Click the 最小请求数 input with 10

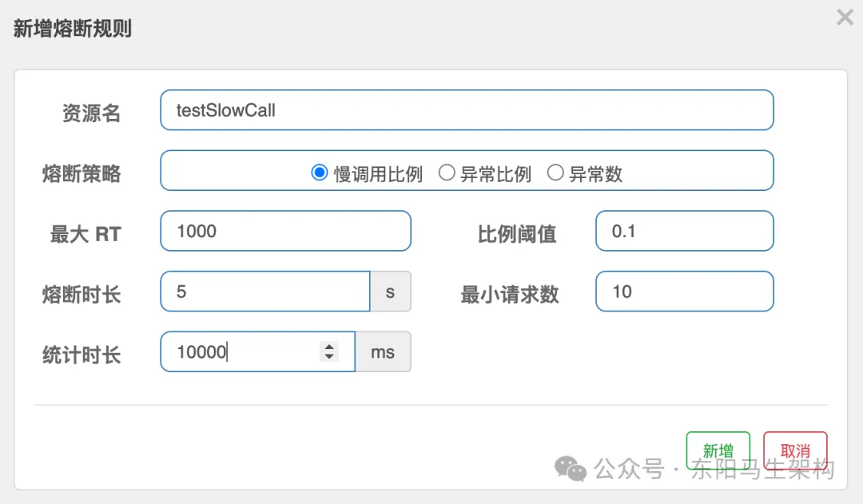[684, 292]
